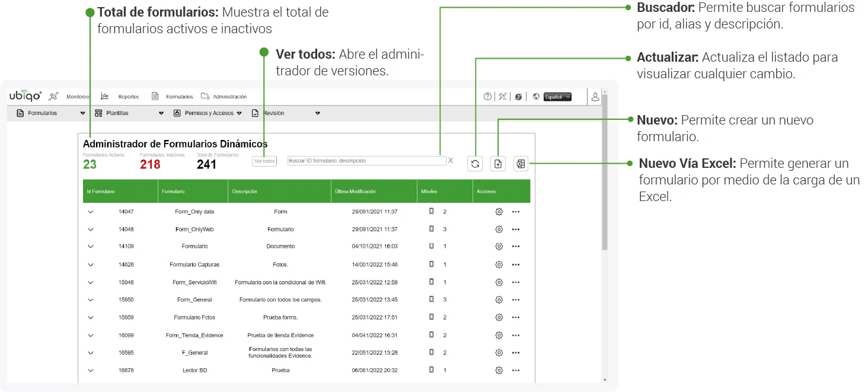Open the top Formularios menu
Screen dimensions: 868x392
pos(179,97)
